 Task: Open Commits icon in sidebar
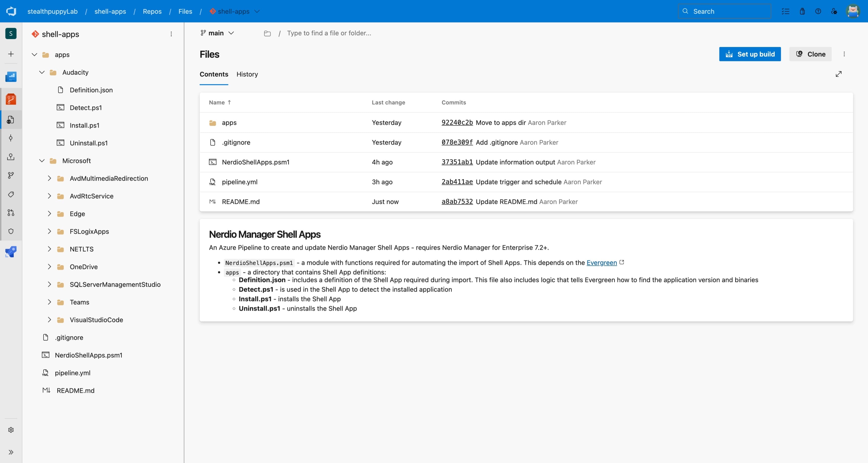tap(11, 138)
